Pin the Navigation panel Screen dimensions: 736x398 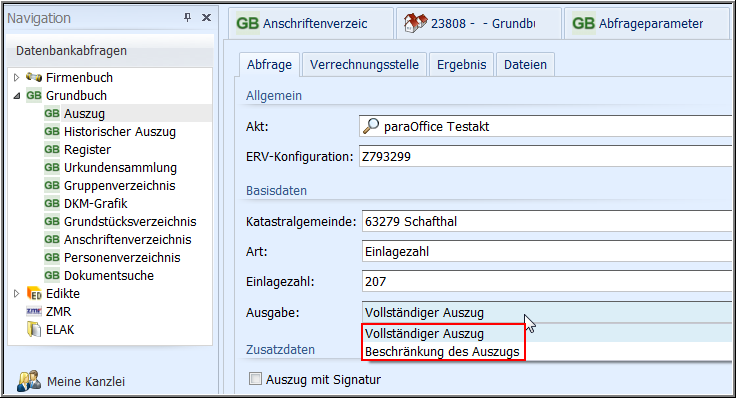click(x=187, y=17)
